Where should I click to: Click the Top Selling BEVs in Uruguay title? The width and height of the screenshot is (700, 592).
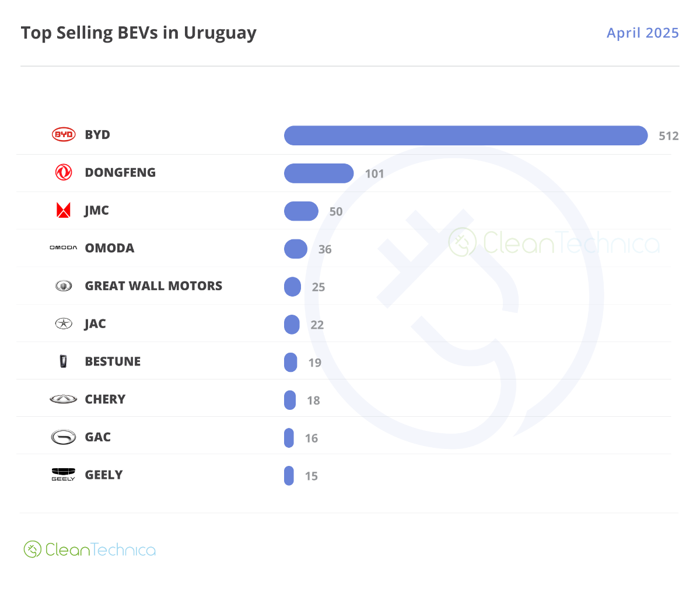[x=139, y=33]
